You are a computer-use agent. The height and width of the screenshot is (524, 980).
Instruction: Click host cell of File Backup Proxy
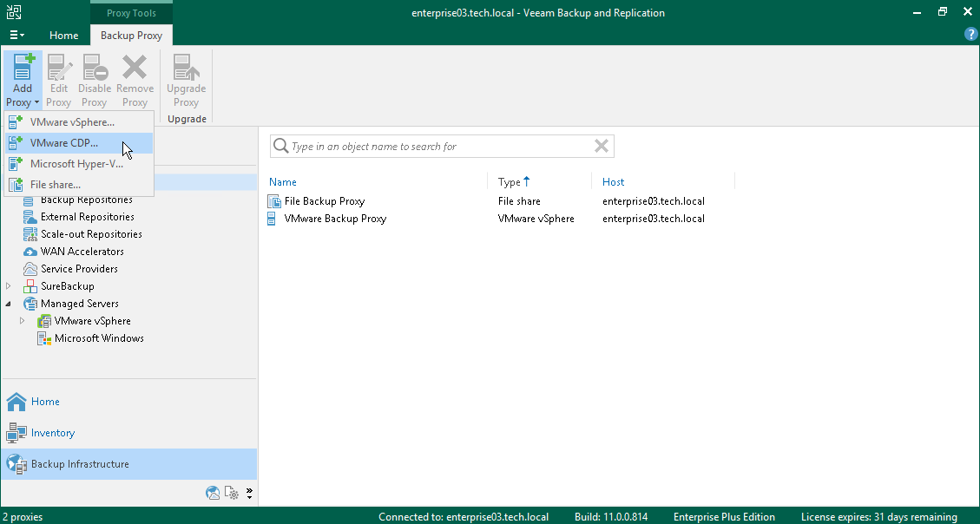(x=653, y=201)
